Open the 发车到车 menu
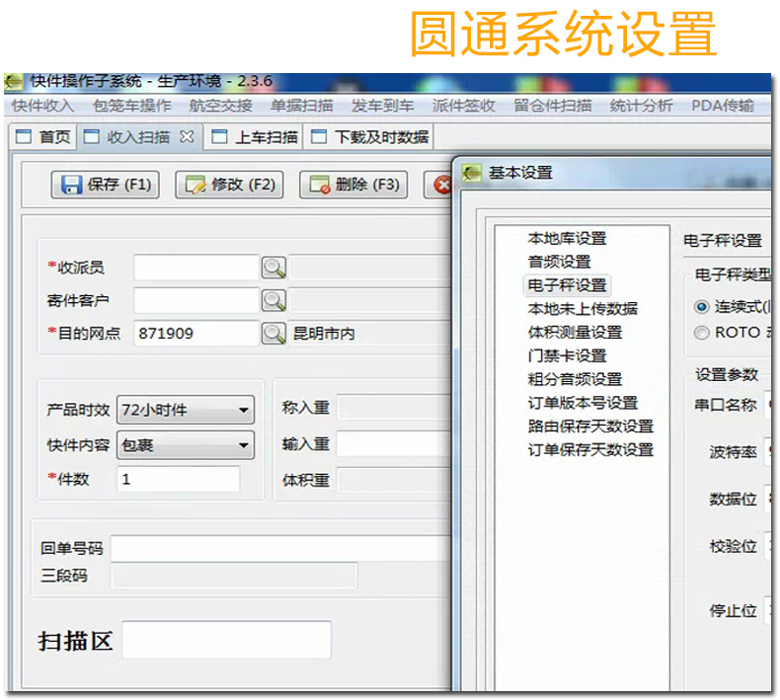This screenshot has height=700, width=780. pos(382,106)
